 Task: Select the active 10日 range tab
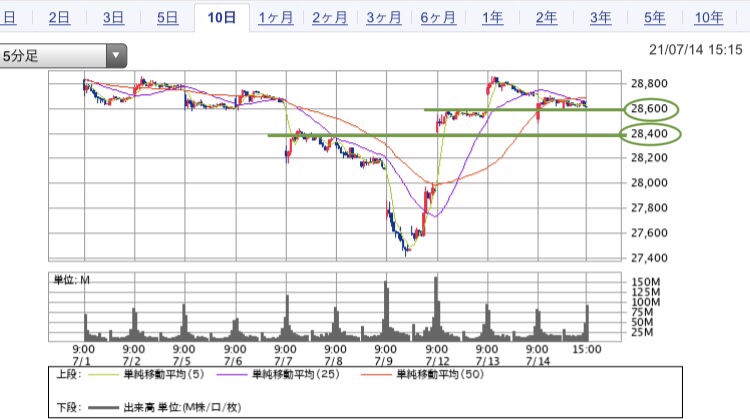point(221,18)
